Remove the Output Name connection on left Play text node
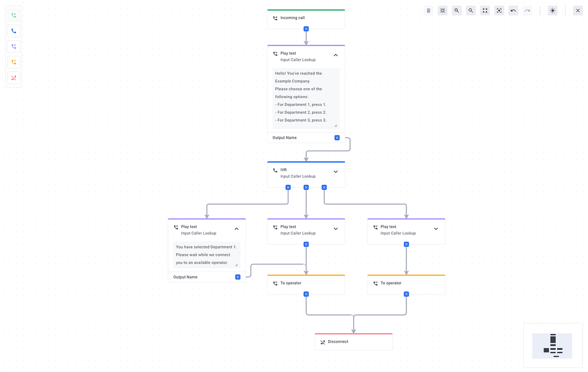The width and height of the screenshot is (588, 372). 238,277
